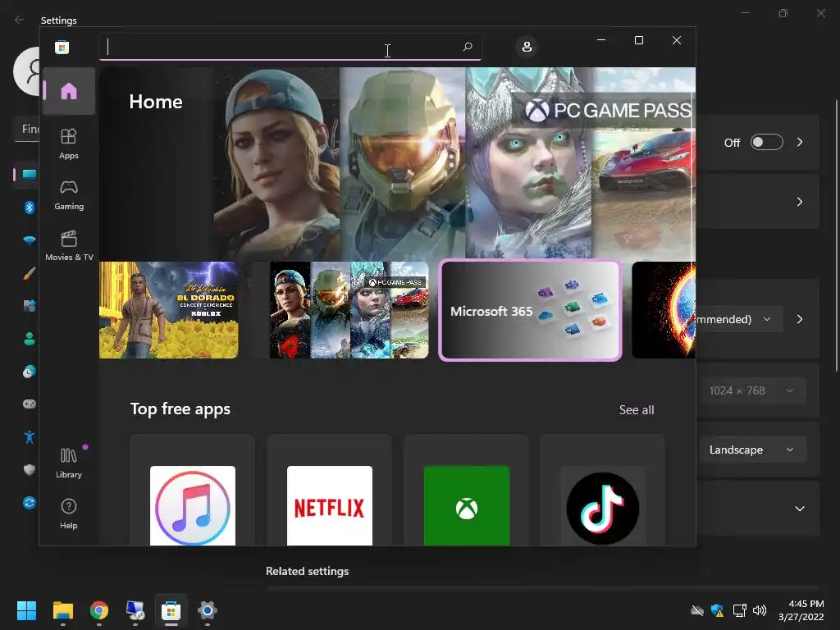The height and width of the screenshot is (630, 840).
Task: Open the Landscape orientation dropdown
Action: coord(752,450)
